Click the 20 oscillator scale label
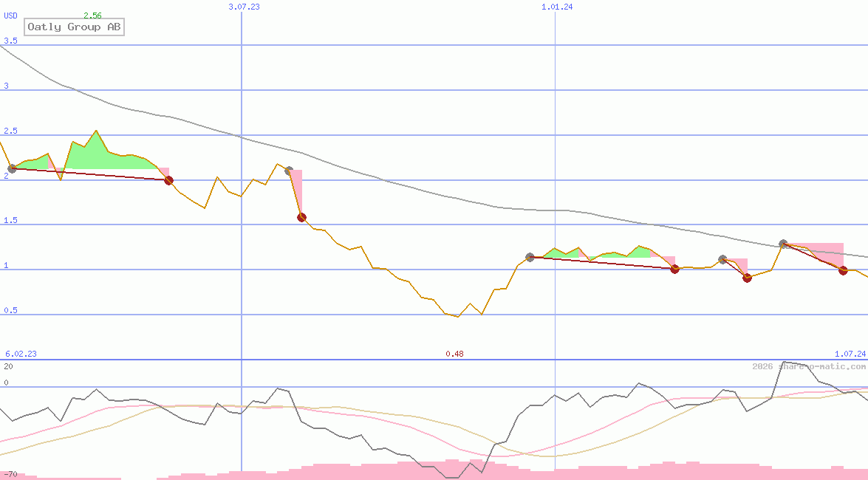Viewport: 868px width, 480px height. point(8,366)
